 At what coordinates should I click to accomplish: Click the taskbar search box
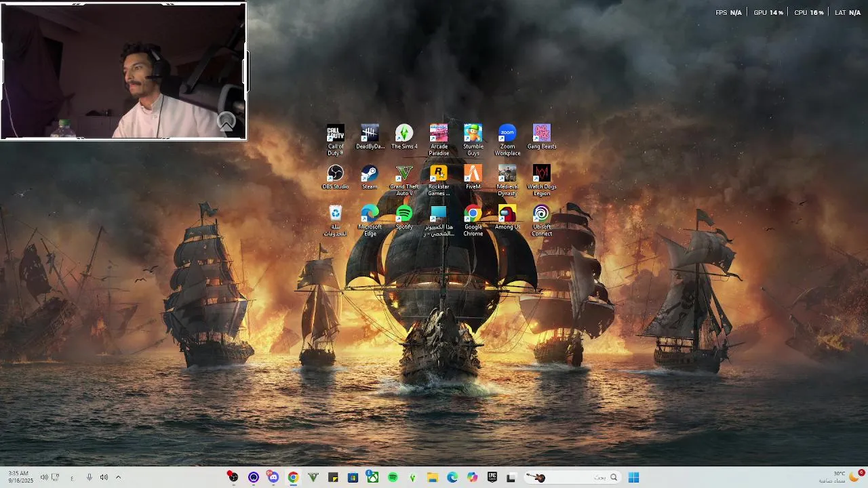573,477
